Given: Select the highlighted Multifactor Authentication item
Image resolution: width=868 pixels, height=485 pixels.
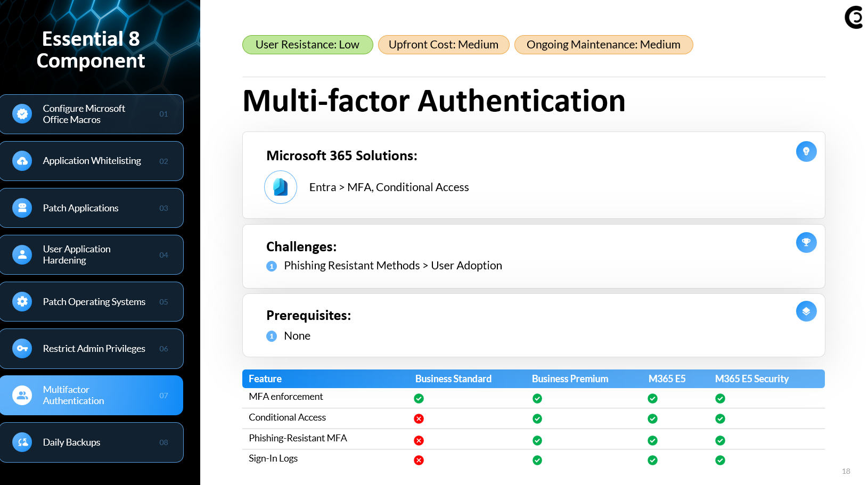Looking at the screenshot, I should pyautogui.click(x=92, y=396).
